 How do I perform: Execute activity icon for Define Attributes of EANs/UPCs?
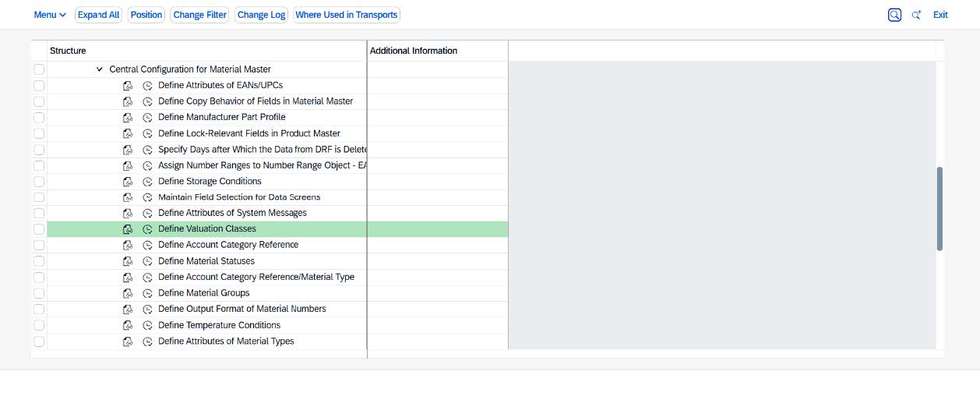(x=148, y=86)
